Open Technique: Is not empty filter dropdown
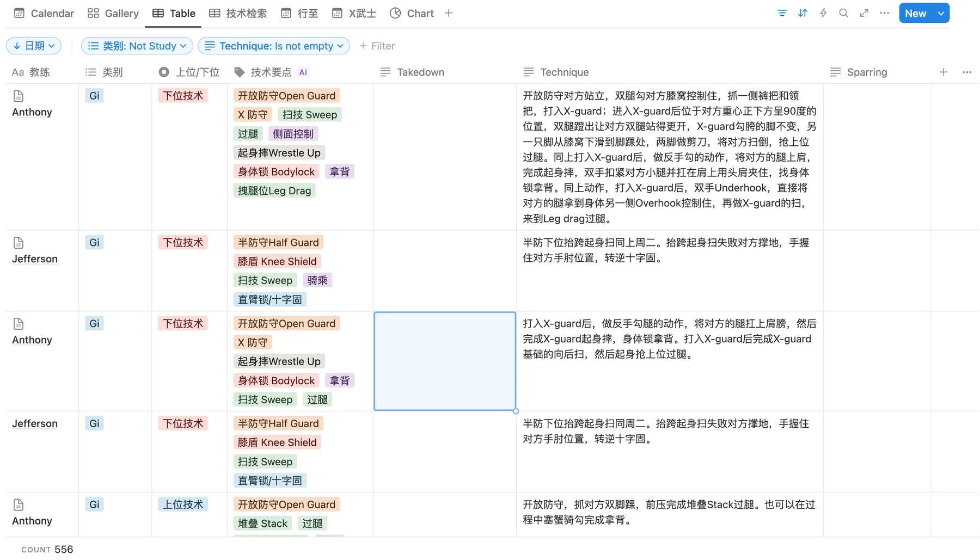The width and height of the screenshot is (980, 560). tap(274, 46)
